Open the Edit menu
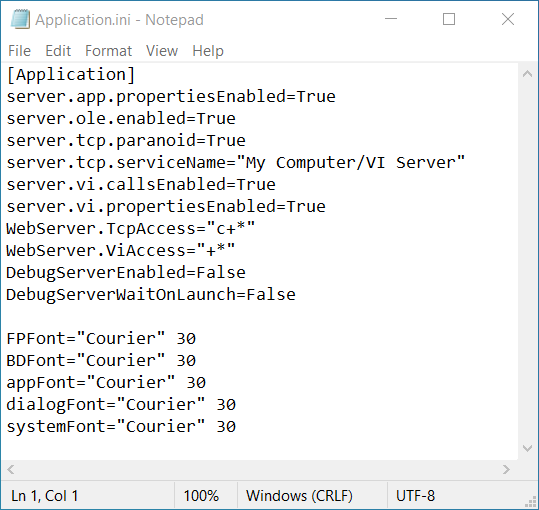Viewport: 539px width, 510px height. coord(58,51)
